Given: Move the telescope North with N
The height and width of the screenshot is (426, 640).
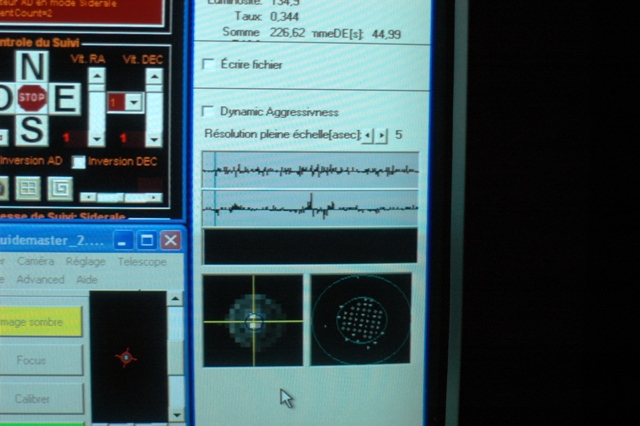Looking at the screenshot, I should [32, 66].
